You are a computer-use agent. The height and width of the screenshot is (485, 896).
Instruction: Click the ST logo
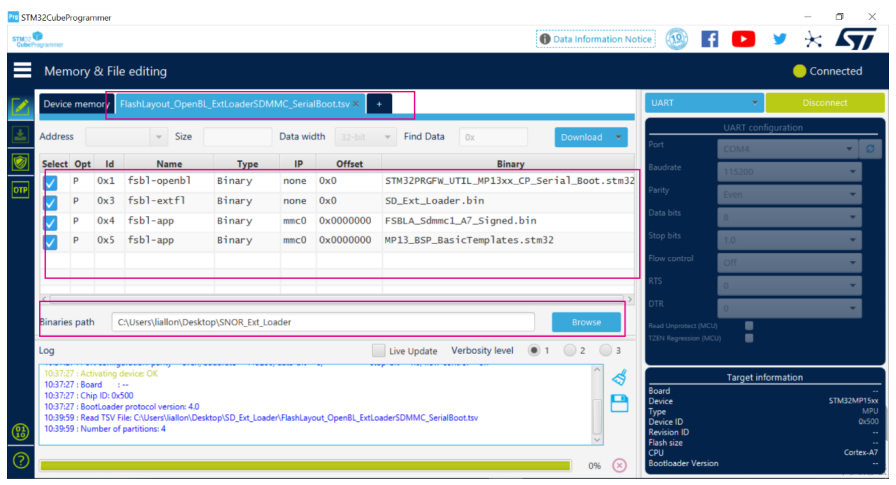coord(855,39)
